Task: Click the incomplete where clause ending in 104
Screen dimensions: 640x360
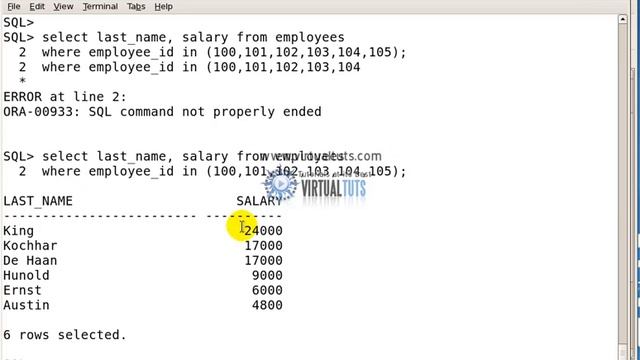Action: pyautogui.click(x=201, y=67)
